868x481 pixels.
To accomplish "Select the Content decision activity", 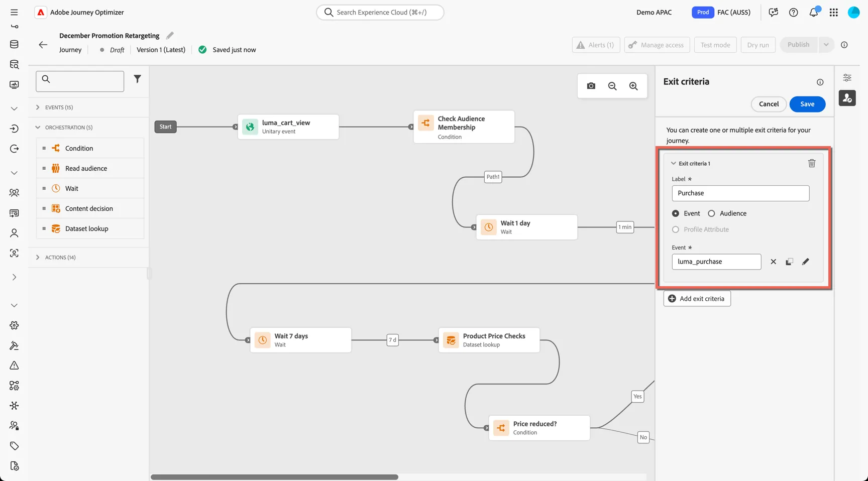I will pos(90,208).
